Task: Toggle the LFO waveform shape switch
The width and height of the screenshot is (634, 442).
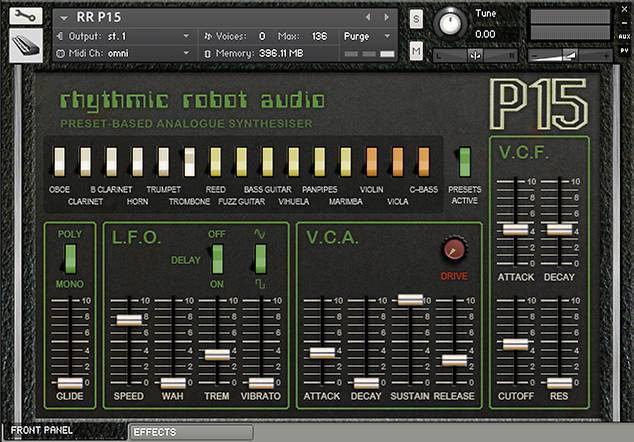Action: [260, 259]
